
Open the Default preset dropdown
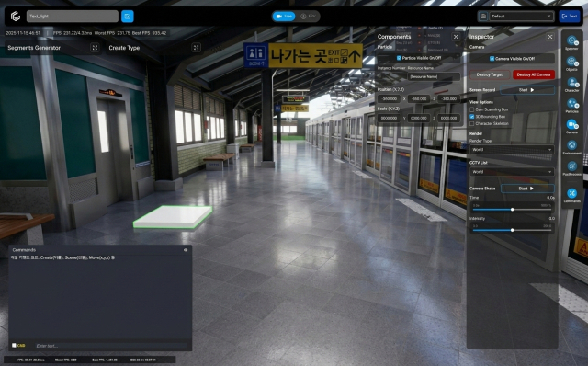click(x=521, y=17)
